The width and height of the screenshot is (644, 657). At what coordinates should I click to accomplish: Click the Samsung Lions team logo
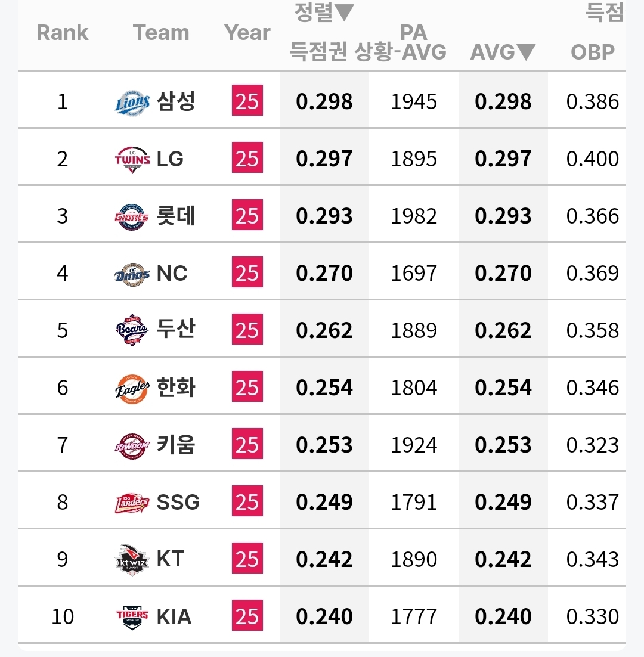click(x=132, y=102)
